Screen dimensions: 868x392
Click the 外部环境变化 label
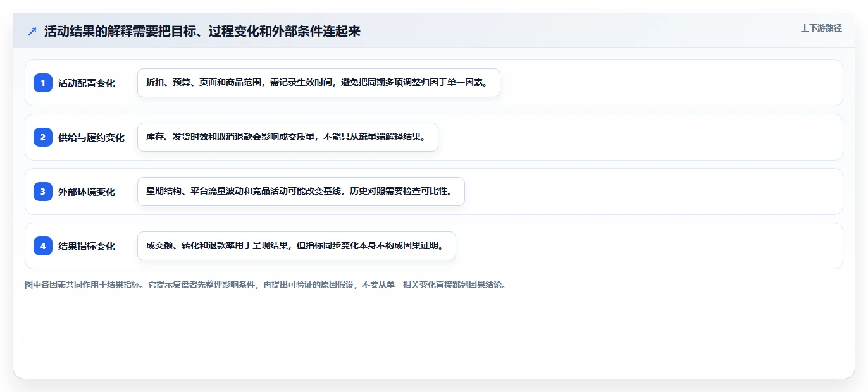click(x=87, y=192)
